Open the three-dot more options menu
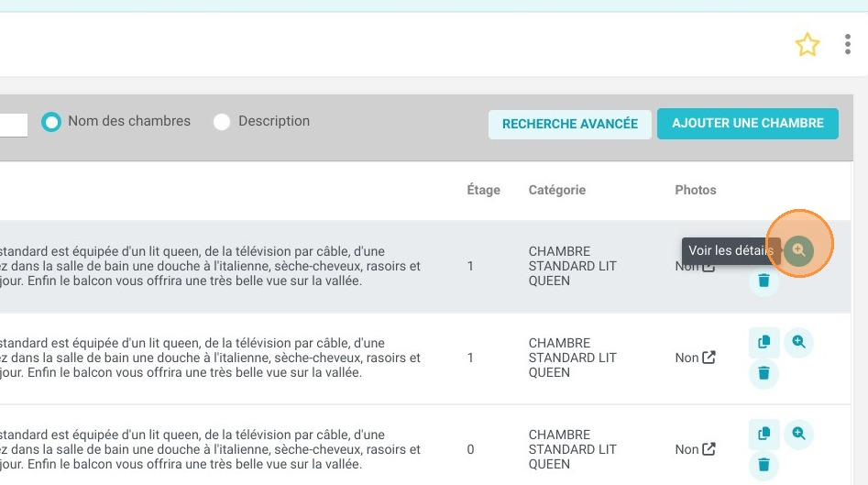The image size is (868, 485). [x=848, y=44]
